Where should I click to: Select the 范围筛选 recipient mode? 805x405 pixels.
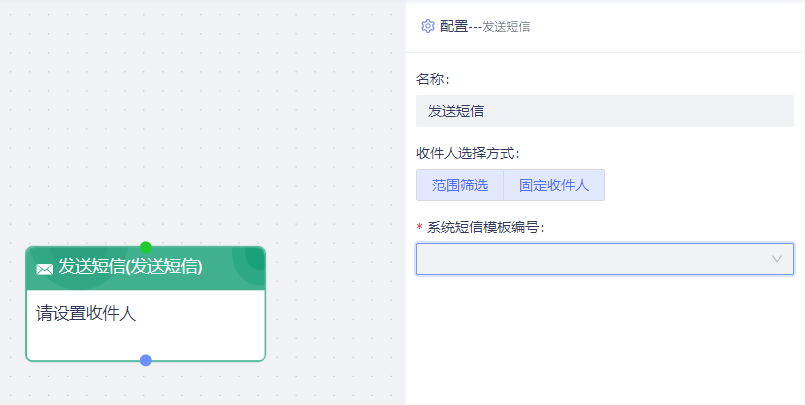(460, 185)
